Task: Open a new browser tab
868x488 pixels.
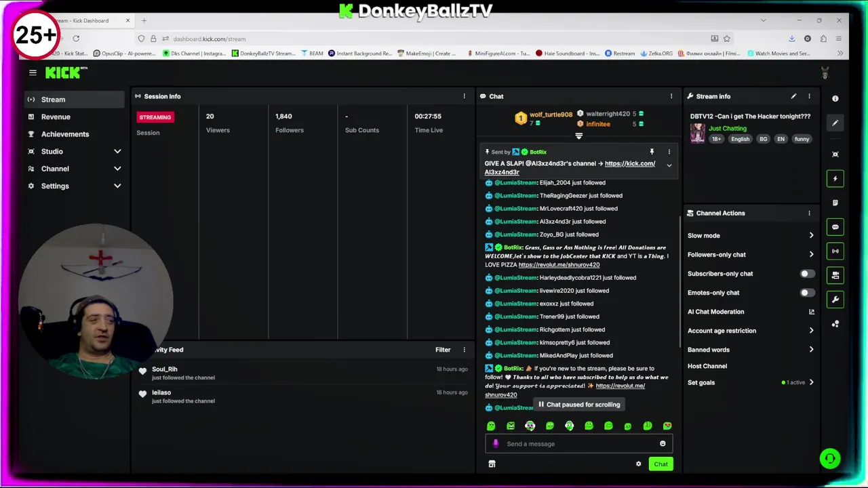Action: click(144, 20)
